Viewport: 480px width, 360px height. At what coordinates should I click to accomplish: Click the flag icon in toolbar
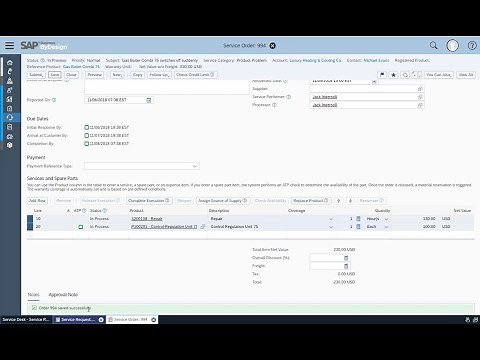[x=382, y=75]
